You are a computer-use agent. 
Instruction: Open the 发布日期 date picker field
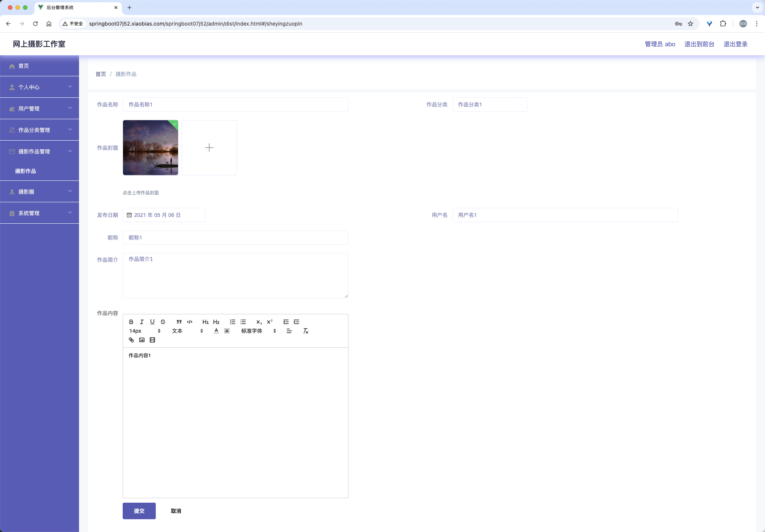(164, 215)
